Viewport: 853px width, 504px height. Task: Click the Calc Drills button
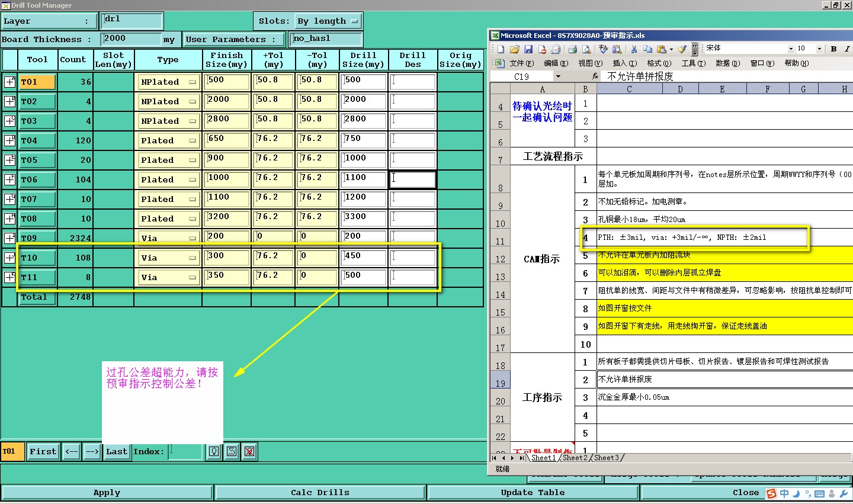pyautogui.click(x=320, y=492)
